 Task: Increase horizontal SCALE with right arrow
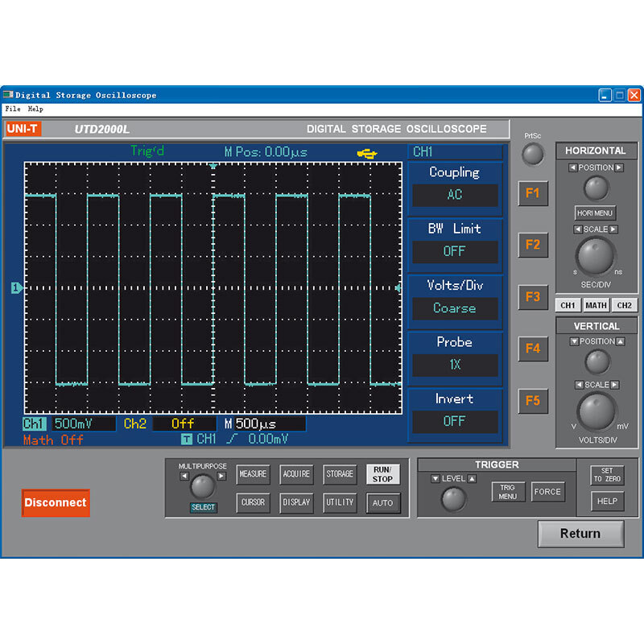[x=613, y=229]
